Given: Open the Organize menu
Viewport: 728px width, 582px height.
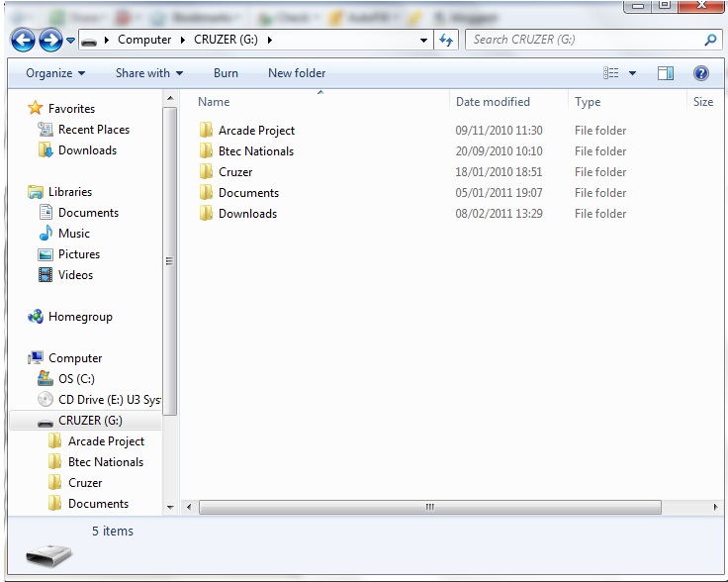Looking at the screenshot, I should click(55, 73).
